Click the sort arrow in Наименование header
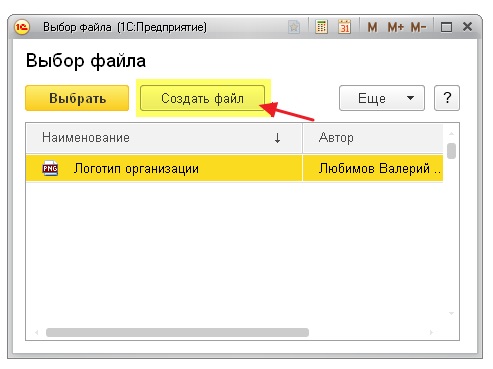This screenshot has width=493, height=369. pos(277,138)
